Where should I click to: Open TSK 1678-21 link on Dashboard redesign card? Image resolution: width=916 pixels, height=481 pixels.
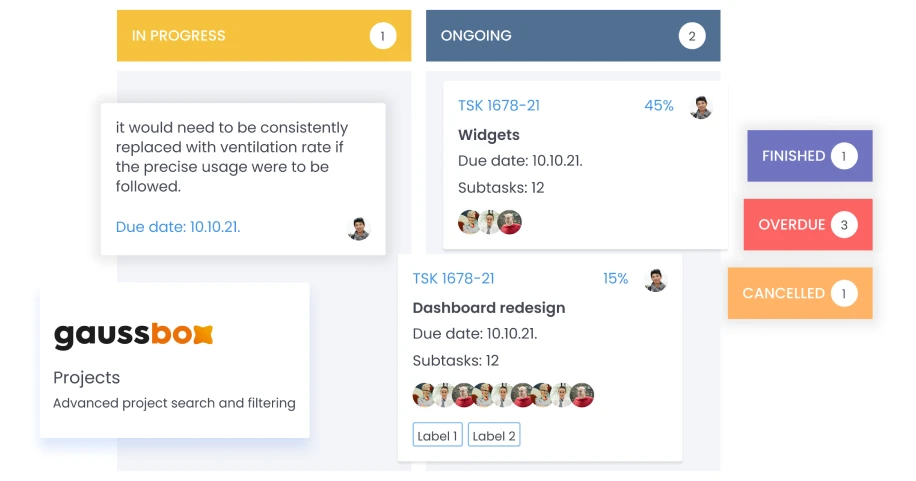click(454, 279)
